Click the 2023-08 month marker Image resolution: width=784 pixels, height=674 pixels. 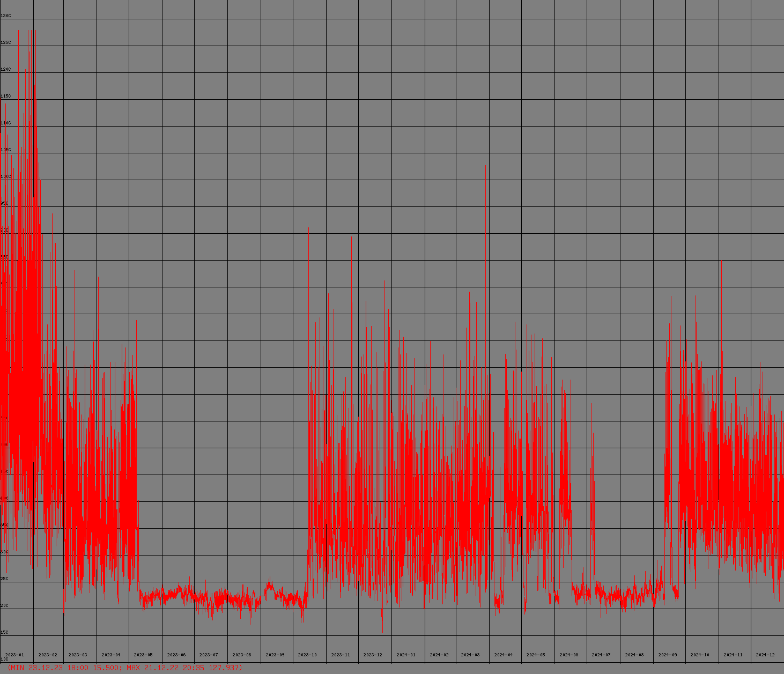coord(242,655)
